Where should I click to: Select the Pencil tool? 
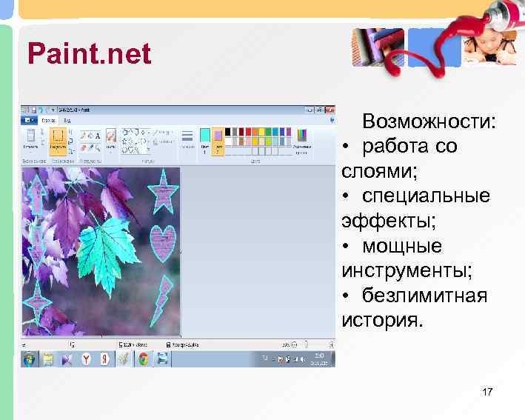(x=83, y=136)
